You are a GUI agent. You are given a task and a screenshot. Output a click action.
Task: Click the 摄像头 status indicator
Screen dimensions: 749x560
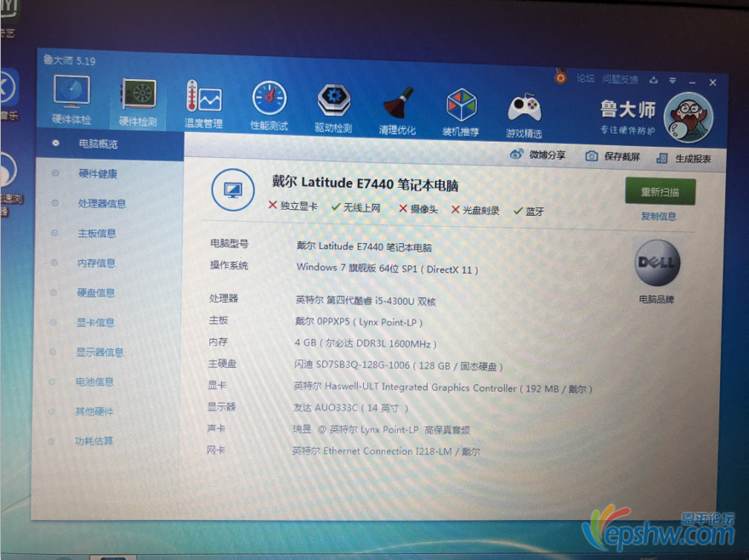click(x=418, y=209)
